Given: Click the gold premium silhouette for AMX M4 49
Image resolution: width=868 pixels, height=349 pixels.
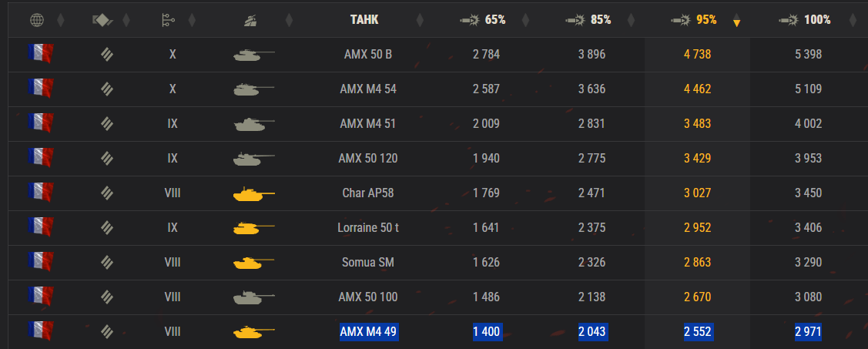Looking at the screenshot, I should click(254, 332).
